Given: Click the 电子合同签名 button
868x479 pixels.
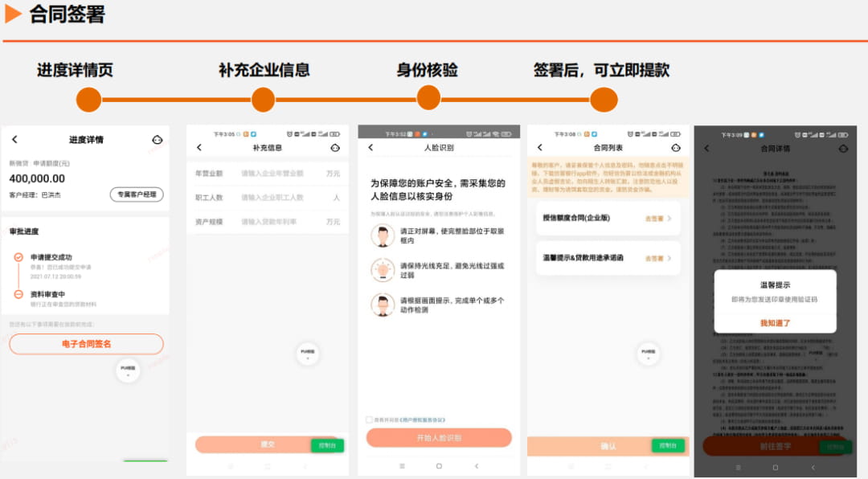Looking at the screenshot, I should point(86,344).
